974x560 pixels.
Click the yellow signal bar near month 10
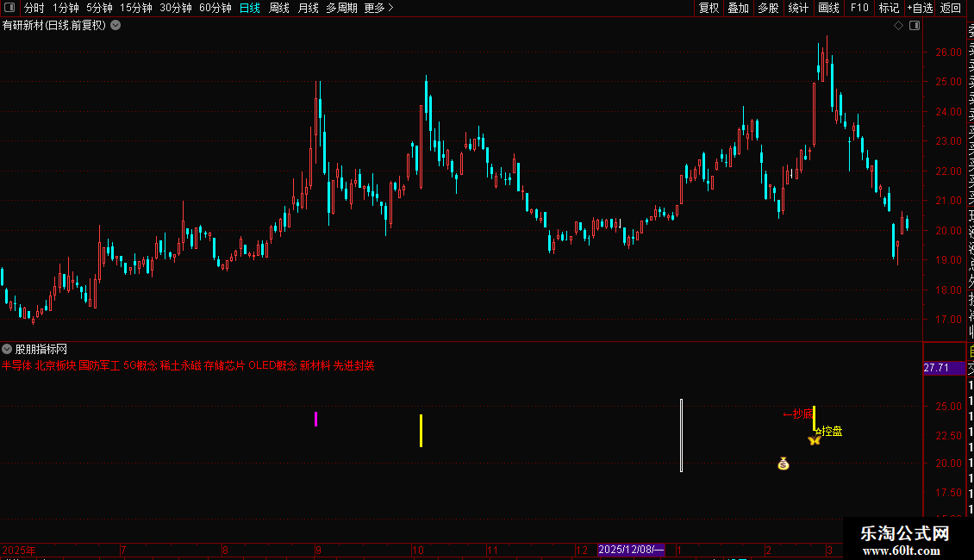click(421, 431)
